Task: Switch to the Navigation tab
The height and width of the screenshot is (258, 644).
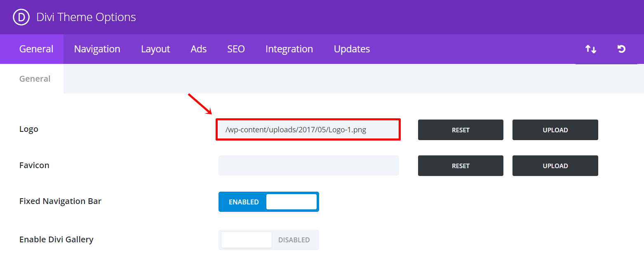Action: (97, 49)
